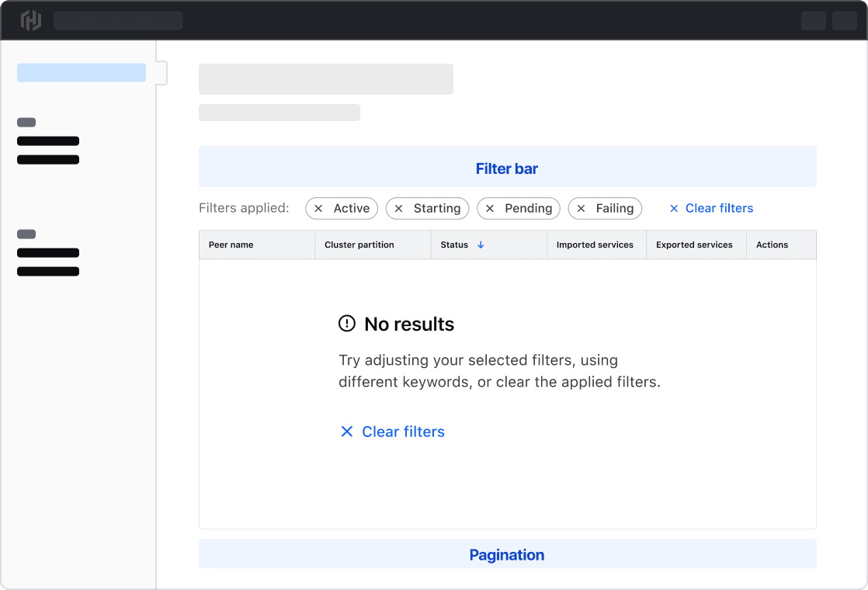Click the Status column sort arrow
Viewport: 868px width, 590px height.
(481, 245)
